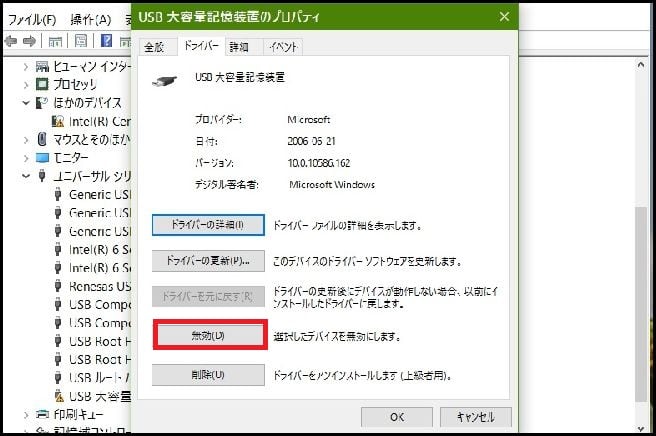The height and width of the screenshot is (436, 656).
Task: Select the ドライバー tab
Action: tap(201, 46)
